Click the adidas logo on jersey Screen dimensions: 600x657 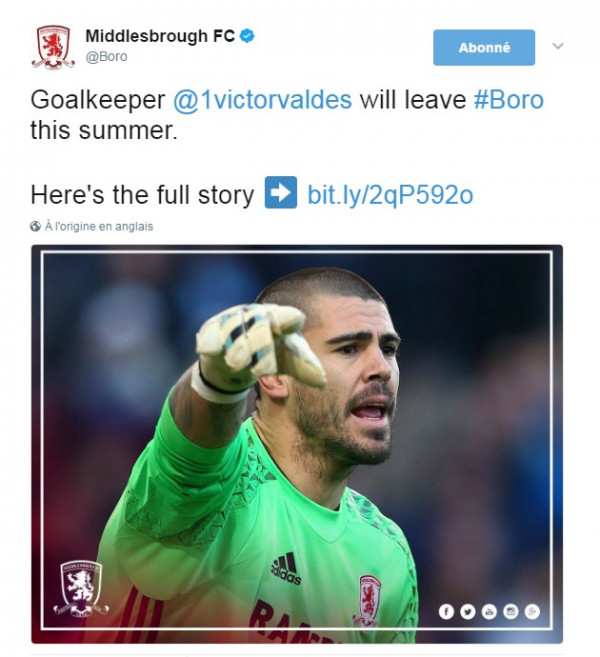286,568
